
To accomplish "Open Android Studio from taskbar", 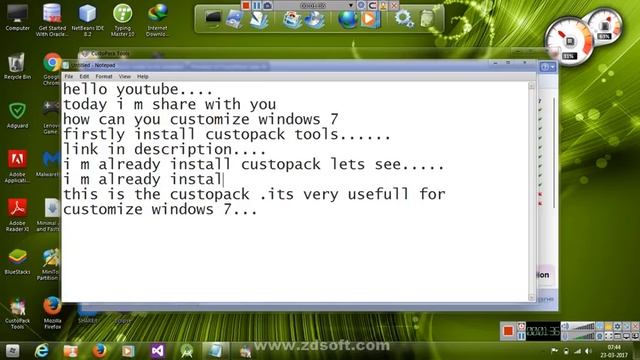I will point(187,351).
